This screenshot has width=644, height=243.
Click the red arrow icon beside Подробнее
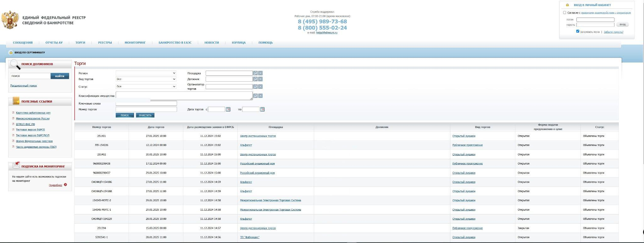[x=65, y=185]
